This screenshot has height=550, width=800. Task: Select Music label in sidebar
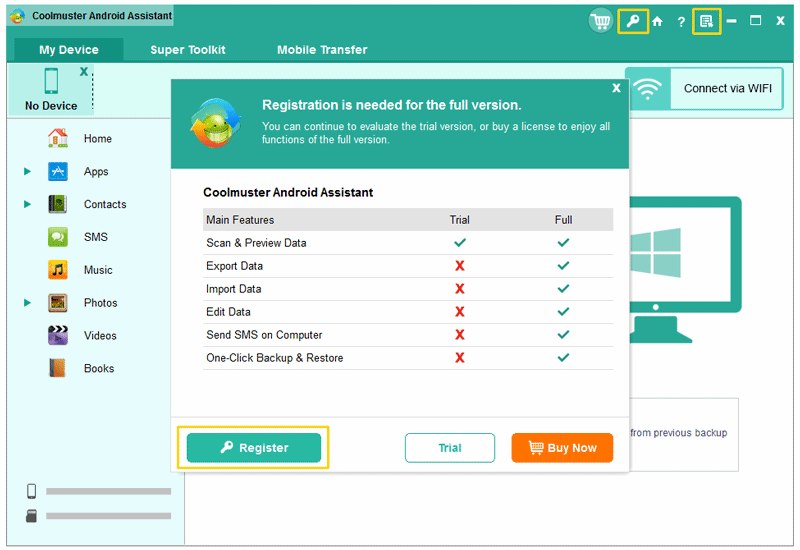(x=98, y=270)
